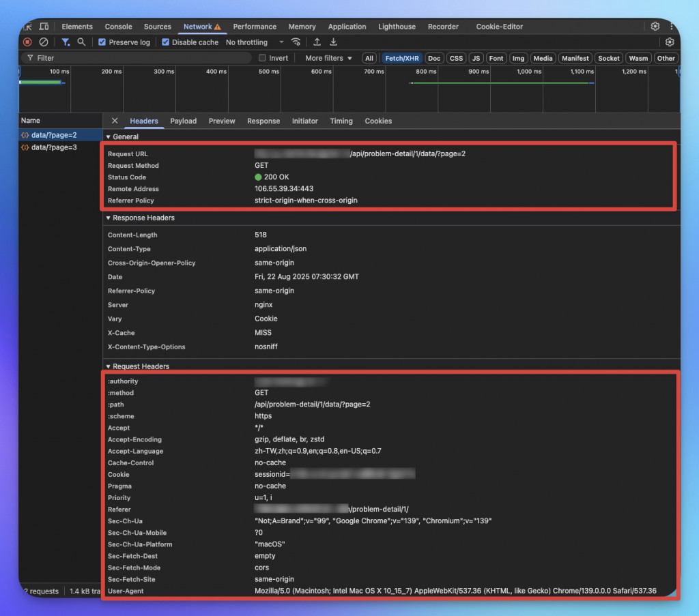Switch to the Sources panel
The image size is (699, 616).
coord(158,27)
